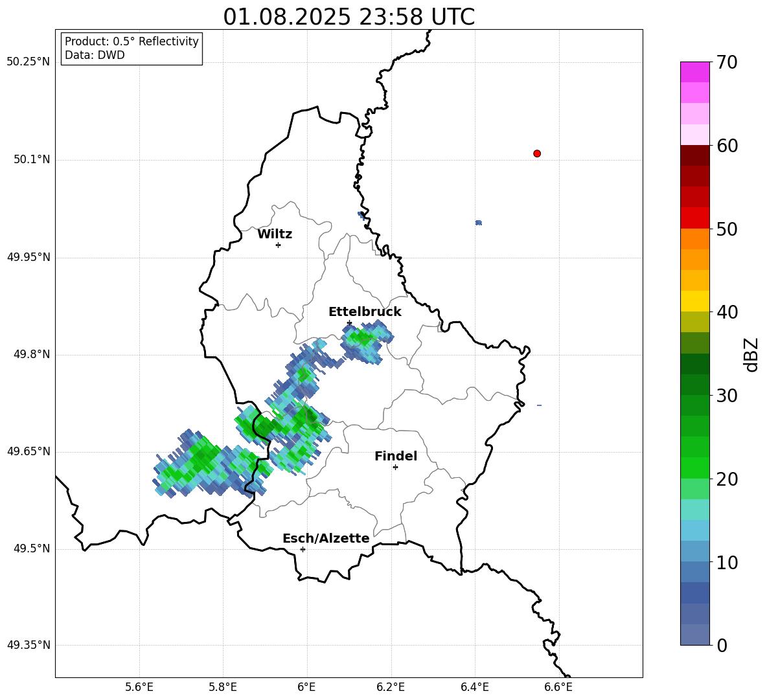Screen dimensions: 767x700
Task: Pick the magenta top colorbar segment
Action: pos(695,72)
